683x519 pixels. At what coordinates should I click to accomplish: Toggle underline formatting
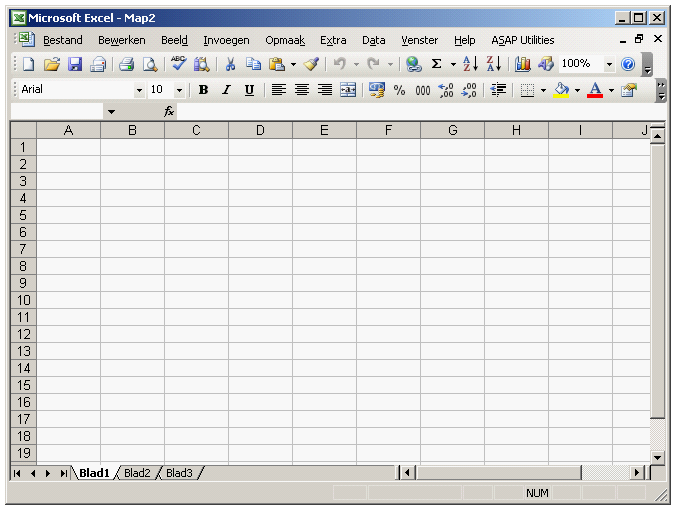tap(249, 90)
